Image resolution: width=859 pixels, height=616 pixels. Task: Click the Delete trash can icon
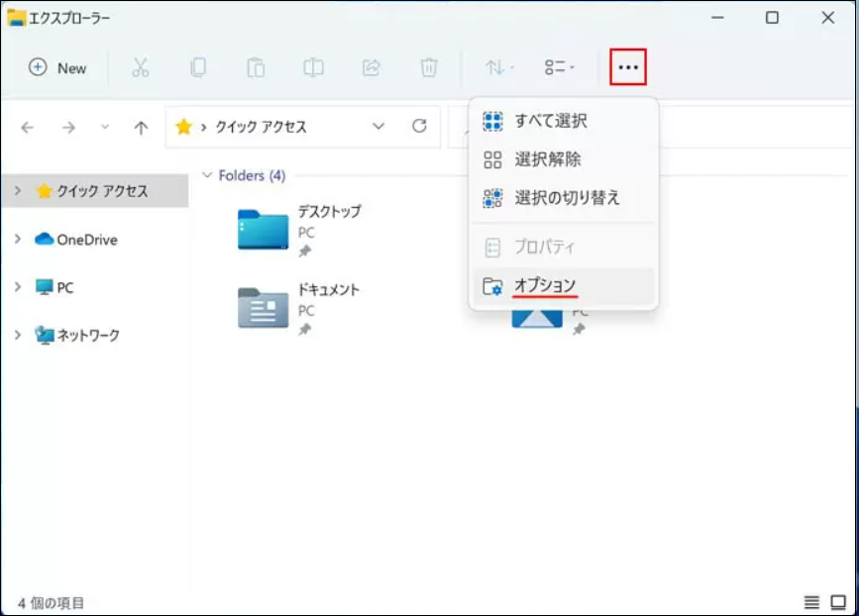429,67
